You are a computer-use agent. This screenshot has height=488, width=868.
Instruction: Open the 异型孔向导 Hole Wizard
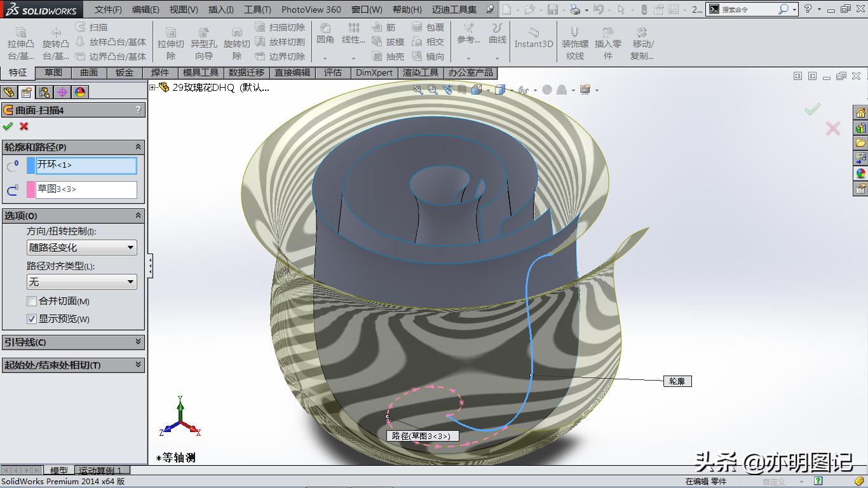coord(203,41)
